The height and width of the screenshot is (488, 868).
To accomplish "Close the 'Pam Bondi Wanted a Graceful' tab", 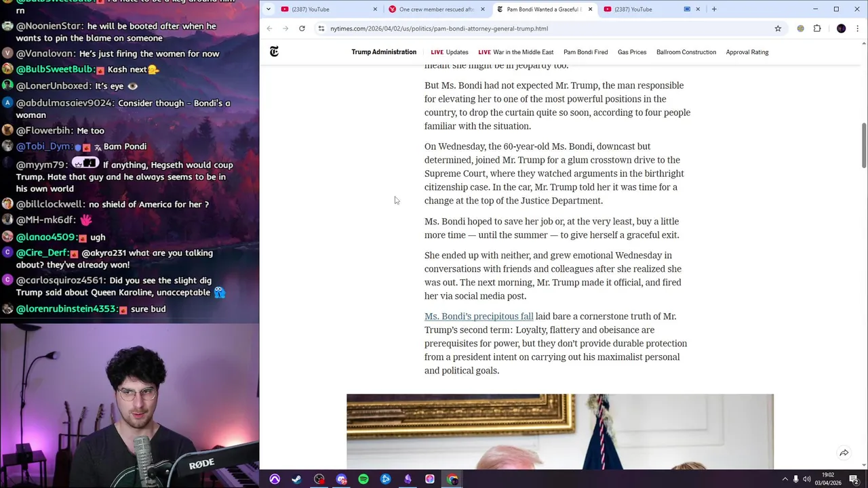I will pos(590,9).
